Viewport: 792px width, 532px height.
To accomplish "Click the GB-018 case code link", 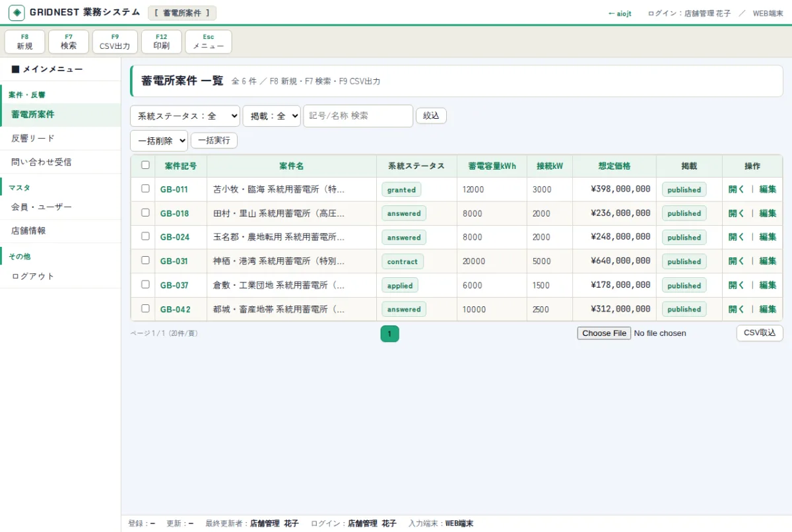I will pos(175,213).
